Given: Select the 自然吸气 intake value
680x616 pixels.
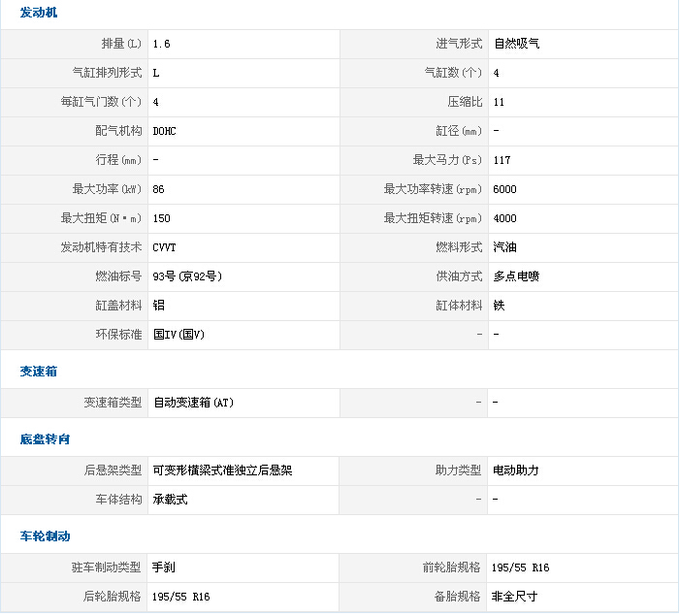Looking at the screenshot, I should pyautogui.click(x=516, y=44).
